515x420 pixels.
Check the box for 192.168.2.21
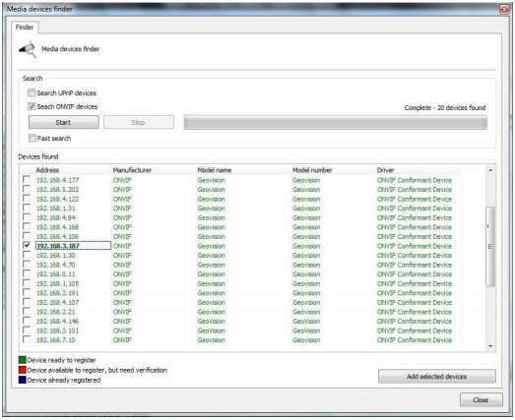(27, 312)
